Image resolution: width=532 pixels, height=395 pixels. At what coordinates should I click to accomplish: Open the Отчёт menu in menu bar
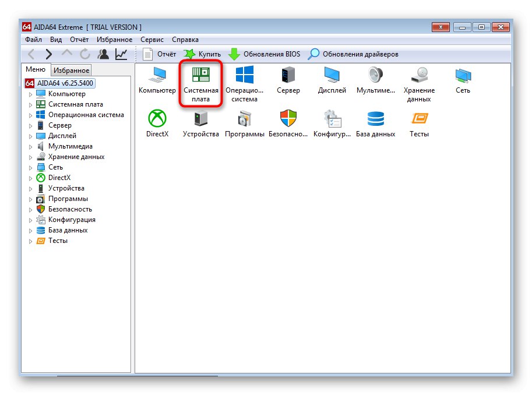[x=79, y=40]
